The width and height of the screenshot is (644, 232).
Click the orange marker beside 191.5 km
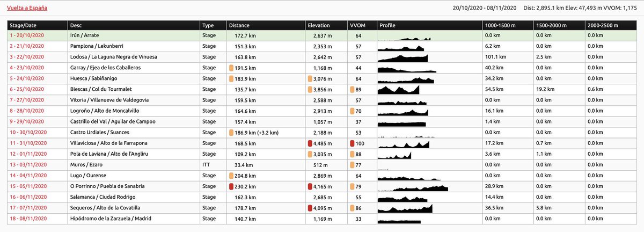click(x=231, y=68)
